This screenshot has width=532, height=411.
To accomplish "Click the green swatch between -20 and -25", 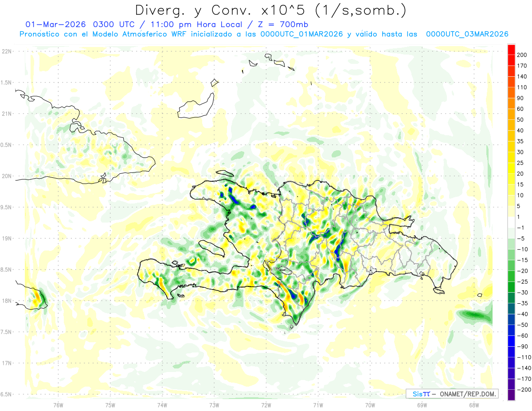I will (x=511, y=276).
